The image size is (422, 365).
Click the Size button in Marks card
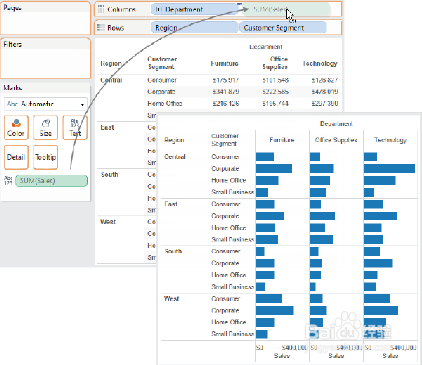(46, 127)
